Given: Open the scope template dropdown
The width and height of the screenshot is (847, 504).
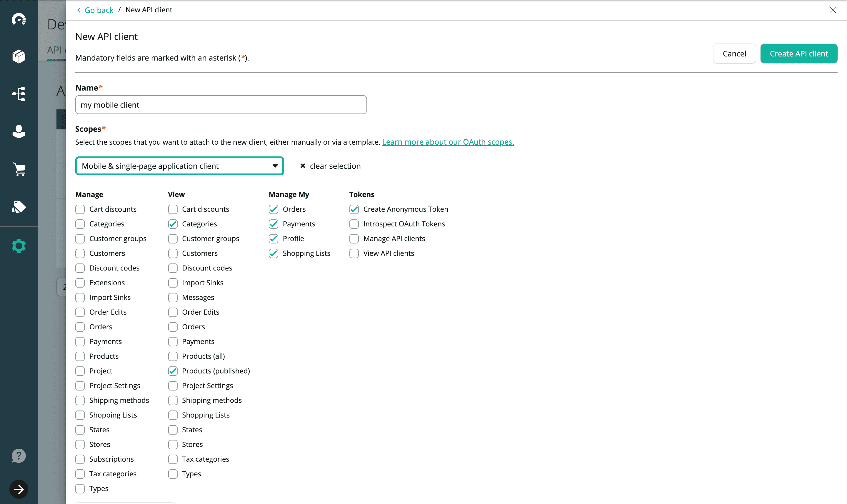Looking at the screenshot, I should pyautogui.click(x=179, y=166).
